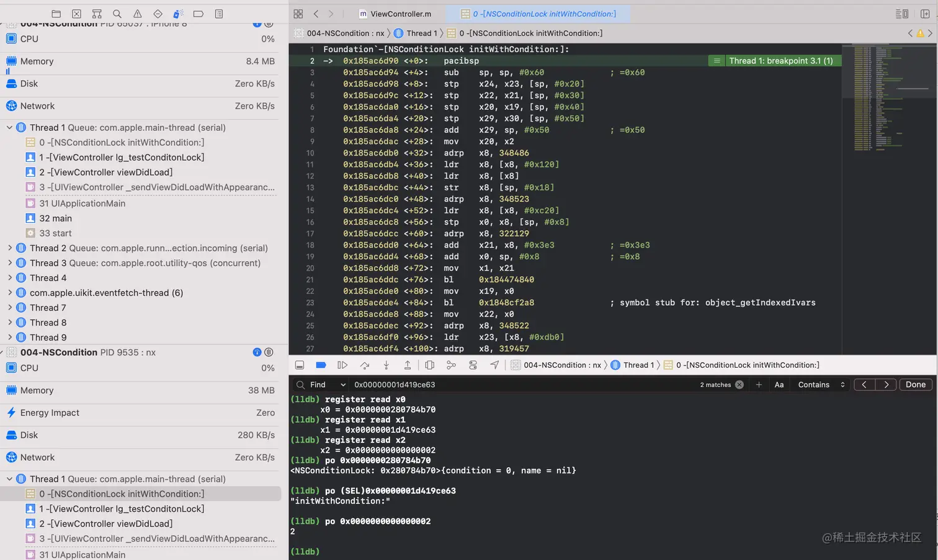
Task: Continue program execution in debug bar
Action: [342, 365]
